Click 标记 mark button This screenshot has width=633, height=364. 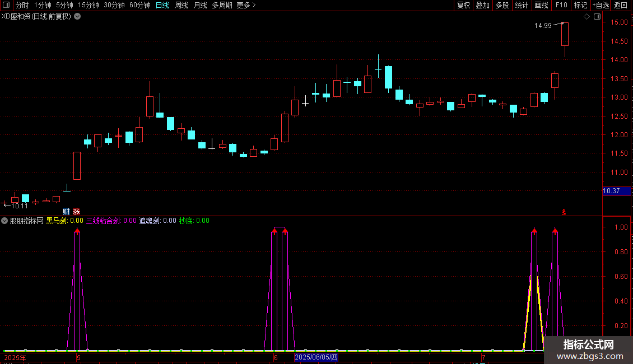pyautogui.click(x=580, y=5)
